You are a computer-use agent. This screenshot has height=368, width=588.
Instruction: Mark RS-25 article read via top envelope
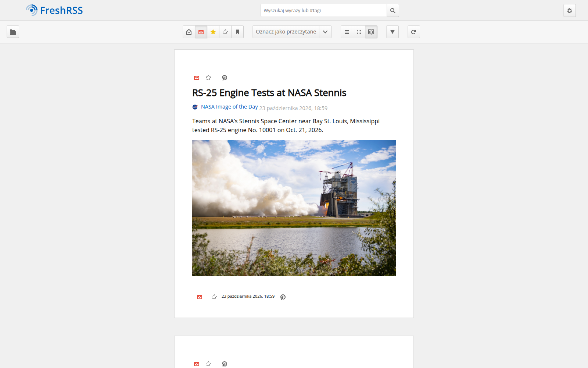coord(197,78)
